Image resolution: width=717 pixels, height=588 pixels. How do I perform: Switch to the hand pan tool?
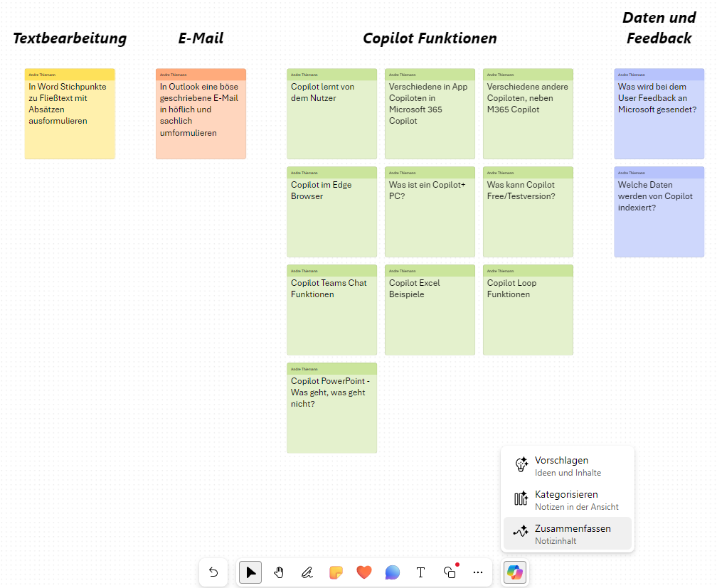coord(279,572)
